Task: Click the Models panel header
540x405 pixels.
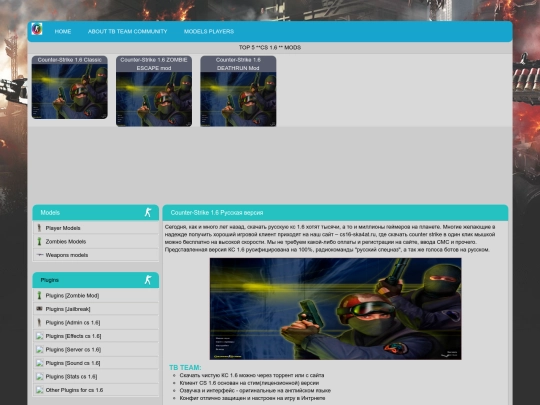Action: point(96,212)
